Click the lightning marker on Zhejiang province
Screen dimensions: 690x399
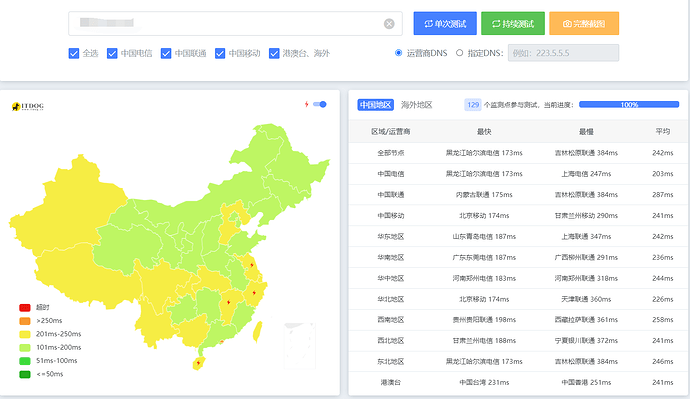(254, 293)
